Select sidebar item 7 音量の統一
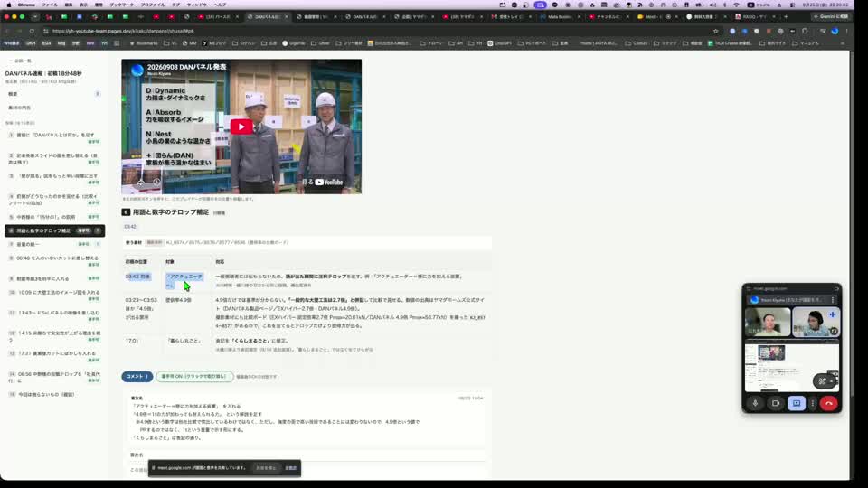The width and height of the screenshot is (868, 488). (x=53, y=244)
